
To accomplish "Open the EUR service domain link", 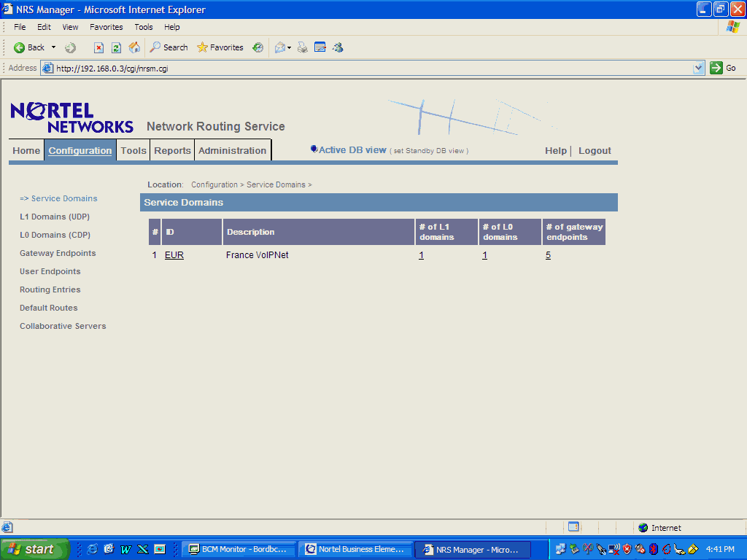I will [174, 255].
